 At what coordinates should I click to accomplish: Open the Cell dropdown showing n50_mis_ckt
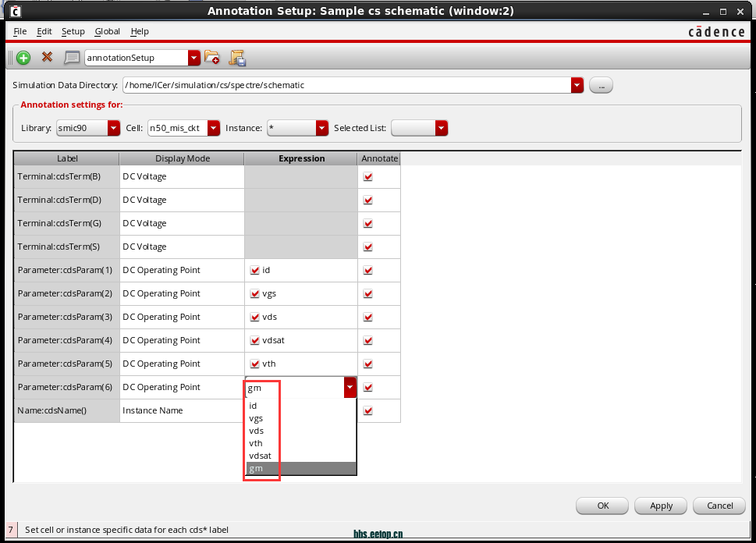(x=214, y=128)
